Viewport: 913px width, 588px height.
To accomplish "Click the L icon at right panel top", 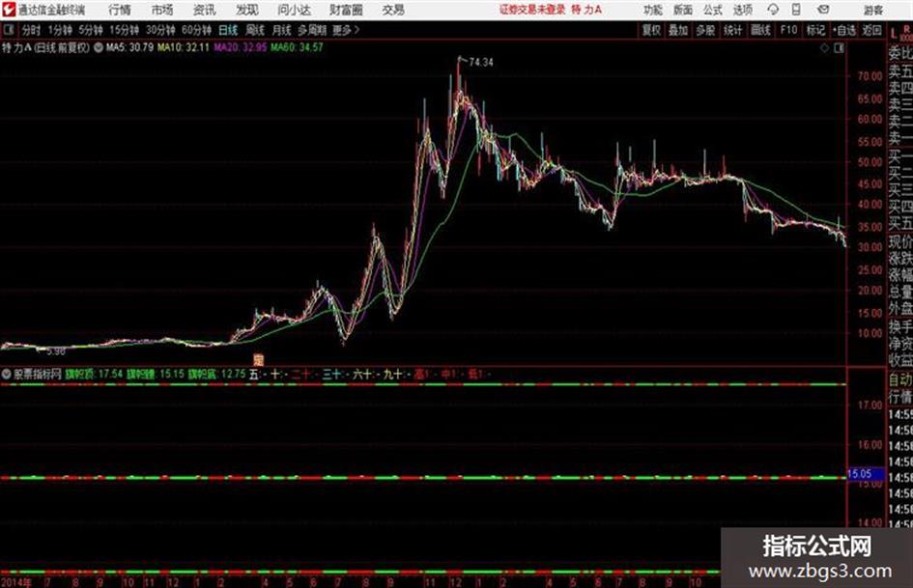I will coord(894,34).
